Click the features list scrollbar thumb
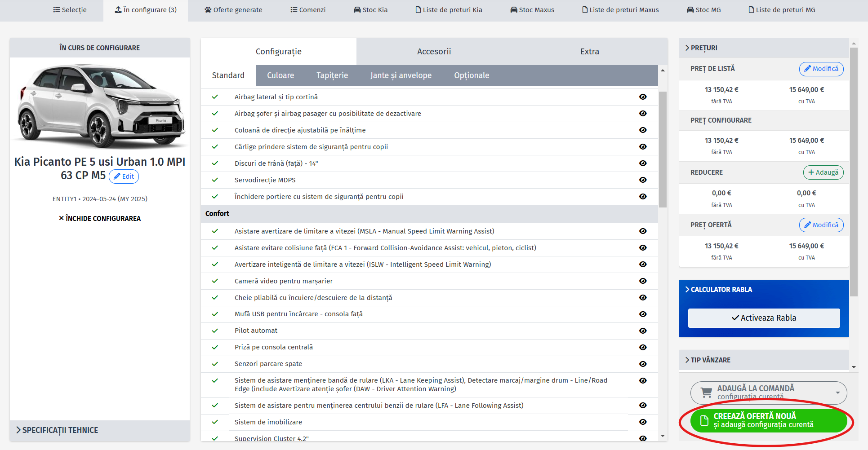868x450 pixels. click(663, 150)
